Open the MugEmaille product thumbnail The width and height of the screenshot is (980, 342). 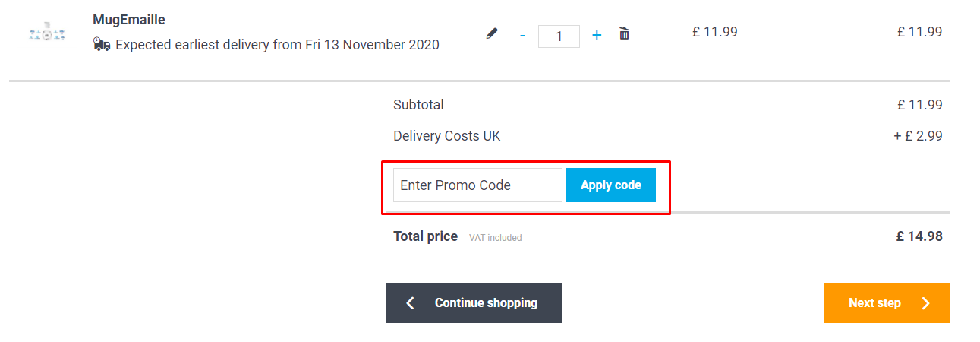pos(47,33)
